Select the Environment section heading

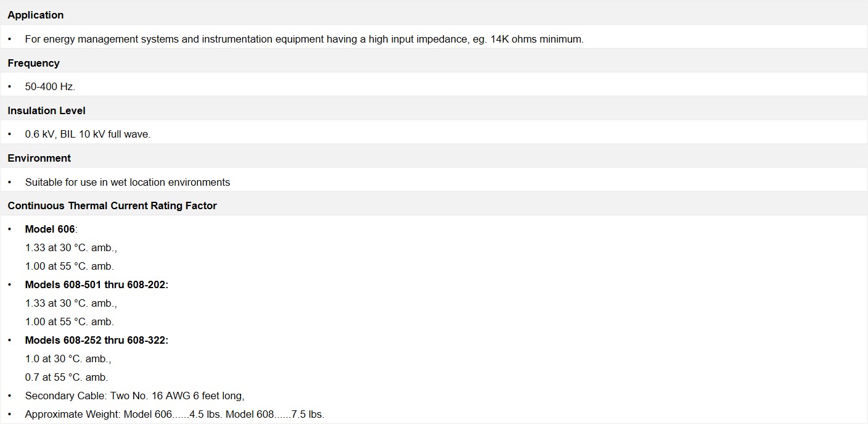point(434,158)
